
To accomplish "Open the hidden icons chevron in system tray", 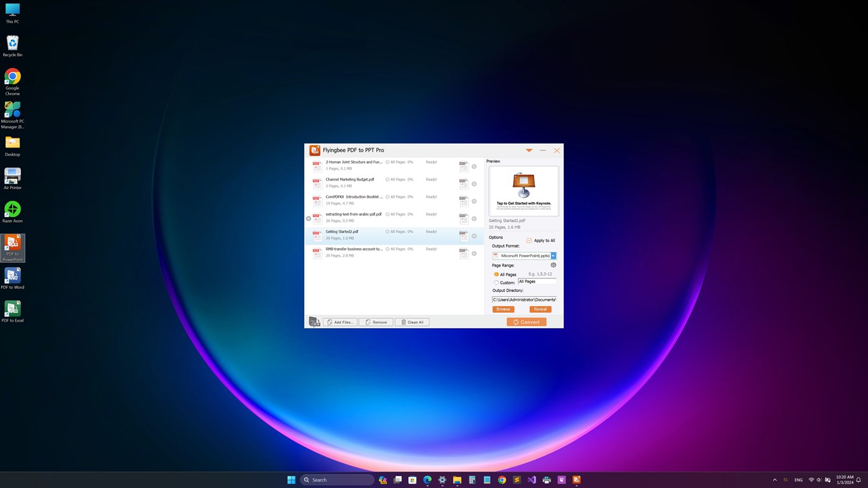I will point(774,479).
